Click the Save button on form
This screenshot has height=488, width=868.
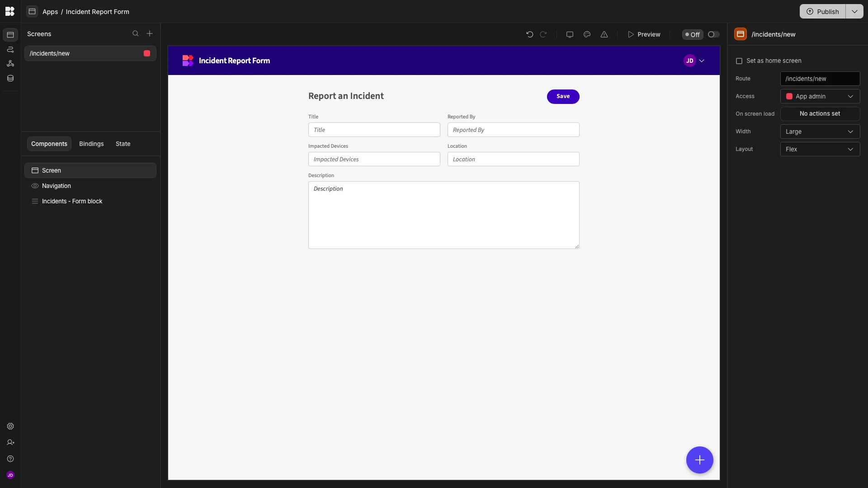pyautogui.click(x=563, y=96)
